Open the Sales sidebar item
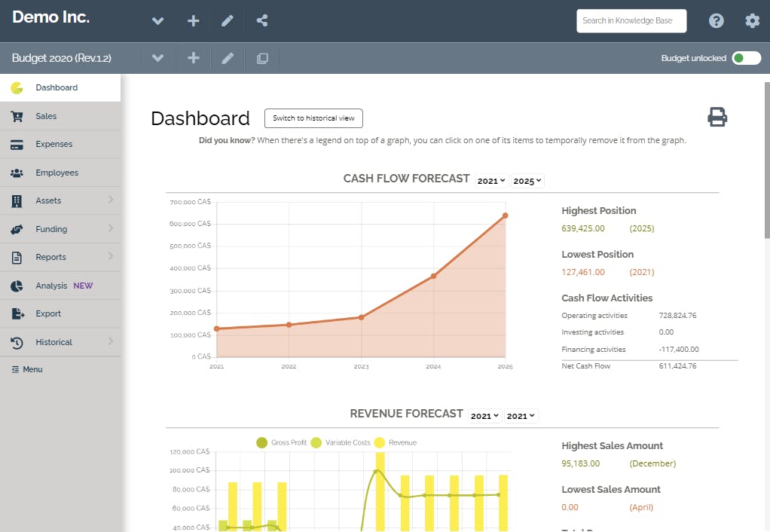This screenshot has height=532, width=770. coord(60,116)
